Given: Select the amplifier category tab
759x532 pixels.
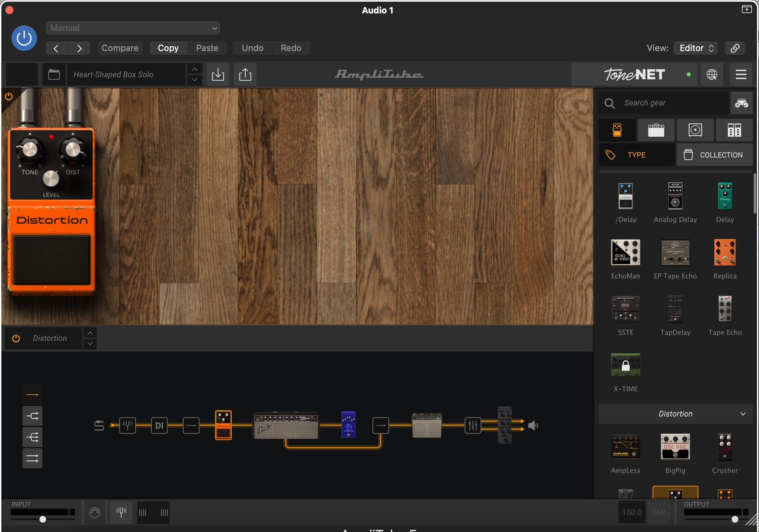Looking at the screenshot, I should [656, 130].
